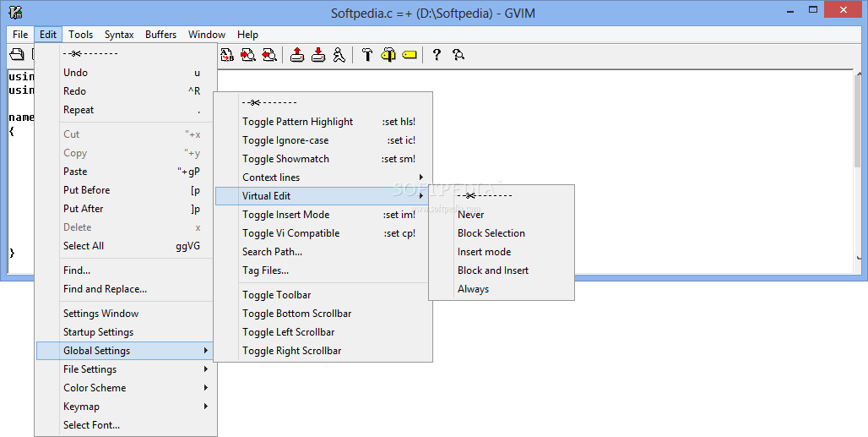Set Virtual Edit to Block Selection
Viewport: 868px width, 437px height.
501,233
